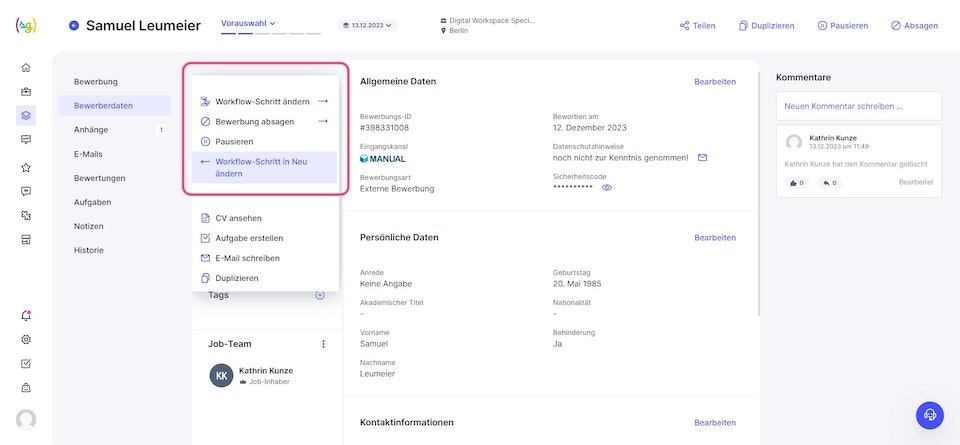This screenshot has width=960, height=445.
Task: Open notifications bell in left sidebar
Action: click(x=26, y=315)
